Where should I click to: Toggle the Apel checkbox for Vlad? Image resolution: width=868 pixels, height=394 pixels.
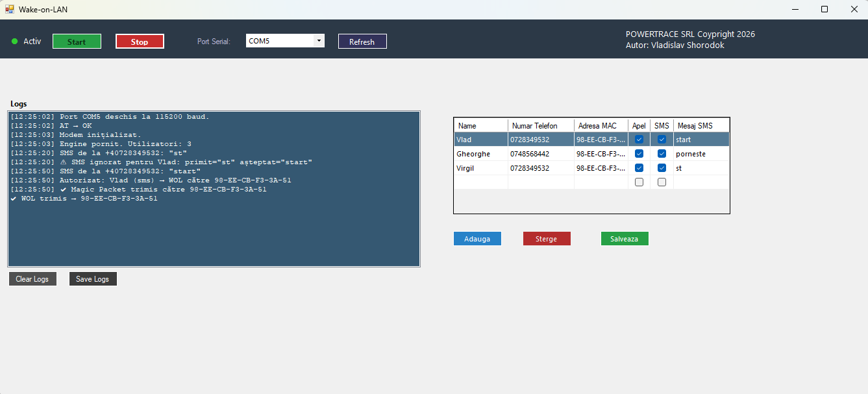(639, 140)
